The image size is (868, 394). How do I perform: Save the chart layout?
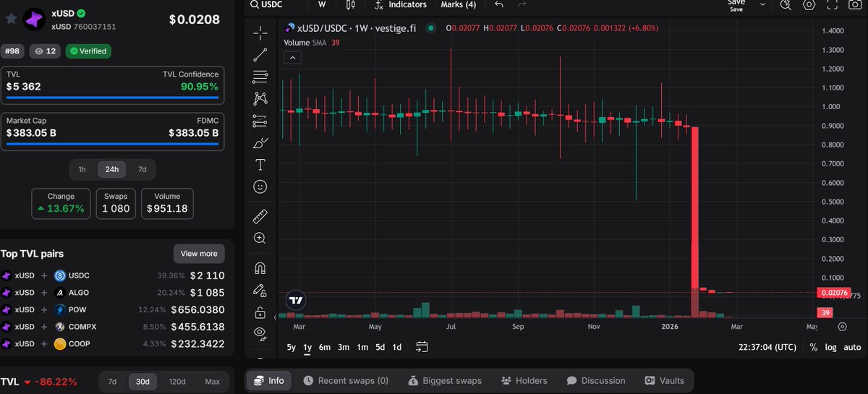736,5
